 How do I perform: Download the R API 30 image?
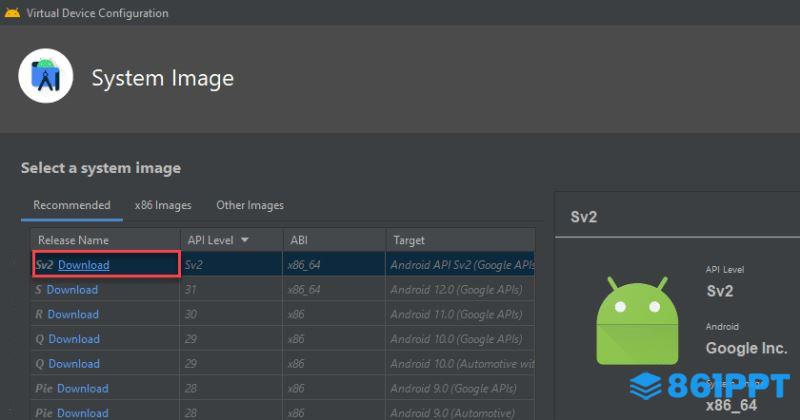[73, 314]
